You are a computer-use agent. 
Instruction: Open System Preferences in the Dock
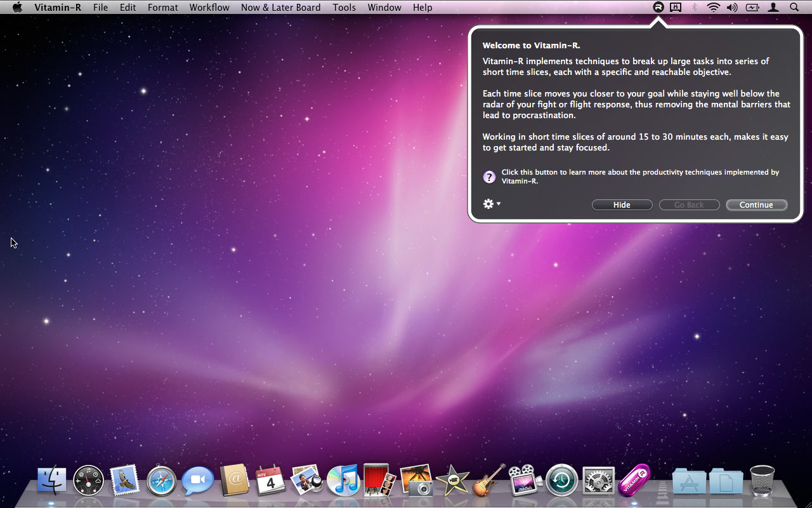pos(598,481)
